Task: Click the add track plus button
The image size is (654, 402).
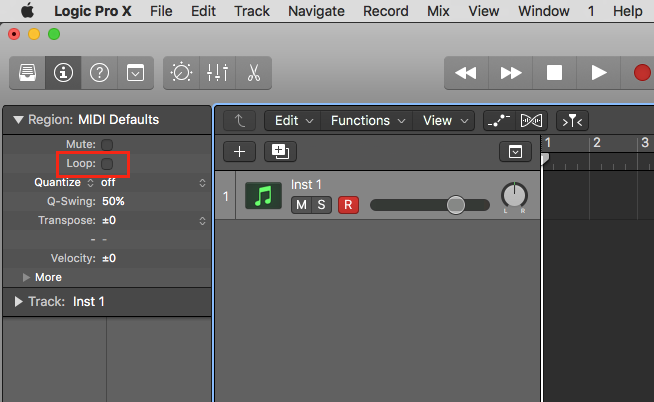Action: coord(239,151)
